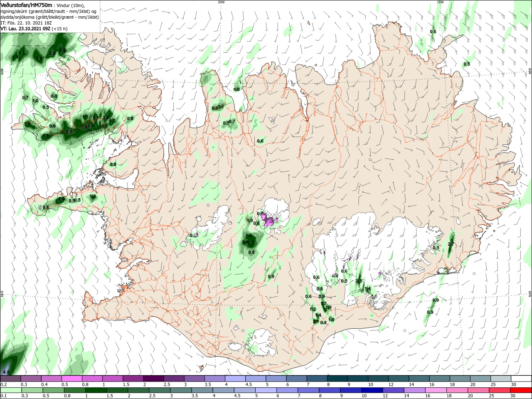
Task: Pick the violet 12 rain legend swatch
Action: [x=393, y=390]
